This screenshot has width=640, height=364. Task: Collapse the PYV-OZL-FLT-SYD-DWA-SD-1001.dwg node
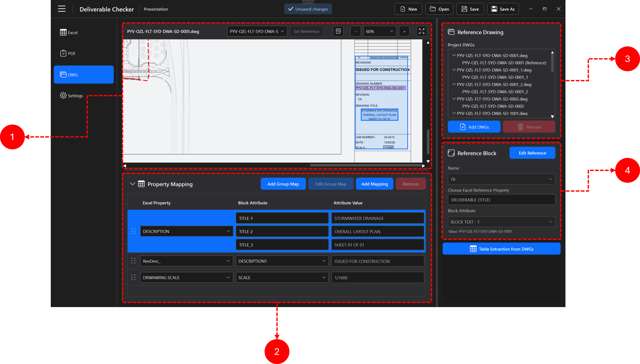[454, 113]
